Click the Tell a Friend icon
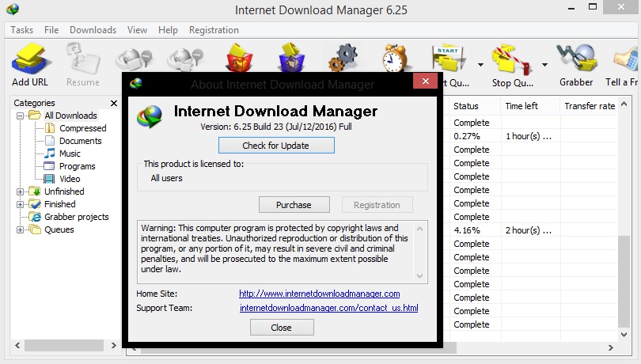 point(625,59)
